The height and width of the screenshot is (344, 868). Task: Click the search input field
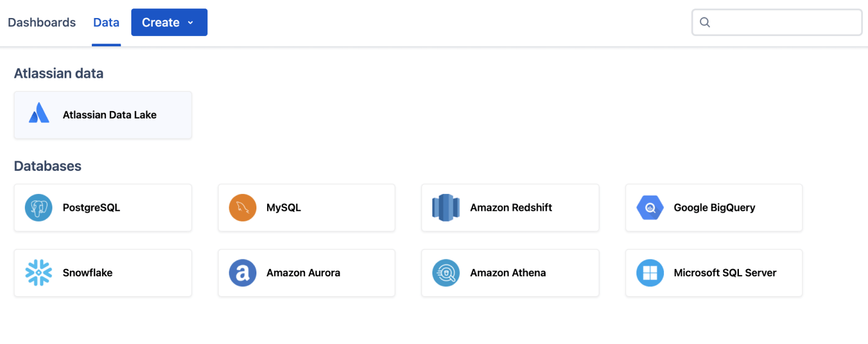[x=778, y=22]
